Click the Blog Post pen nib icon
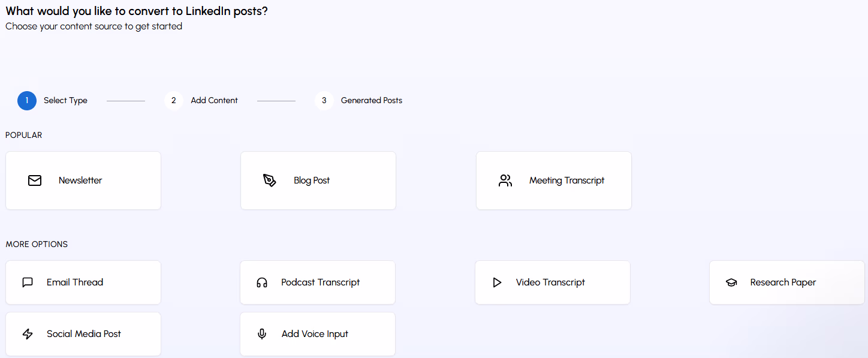The image size is (868, 358). click(269, 180)
